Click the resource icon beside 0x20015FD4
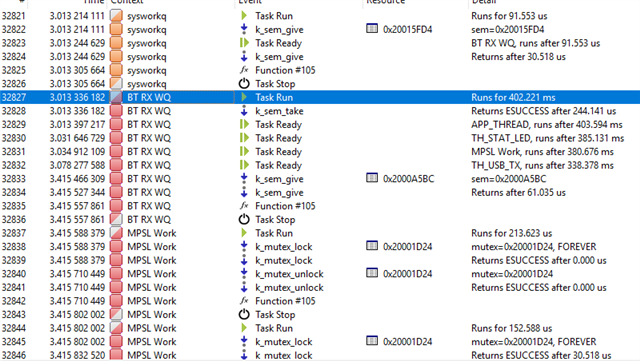Viewport: 640px width, 361px height. point(372,29)
